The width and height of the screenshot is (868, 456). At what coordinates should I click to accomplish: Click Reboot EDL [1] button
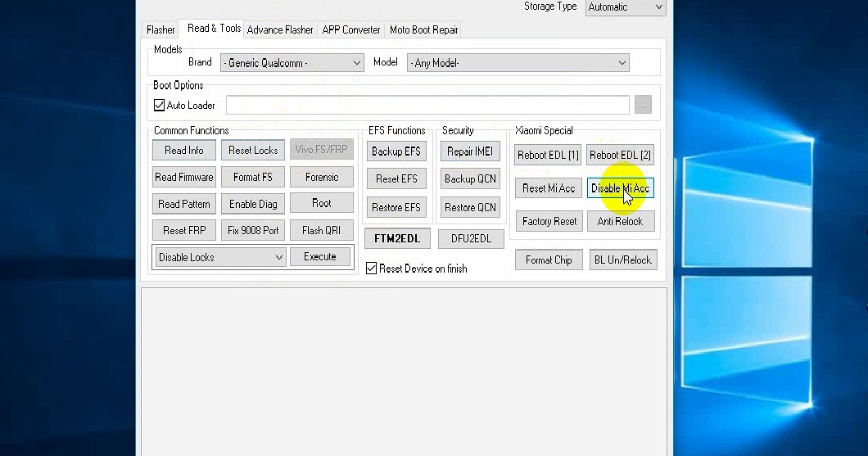pyautogui.click(x=548, y=156)
